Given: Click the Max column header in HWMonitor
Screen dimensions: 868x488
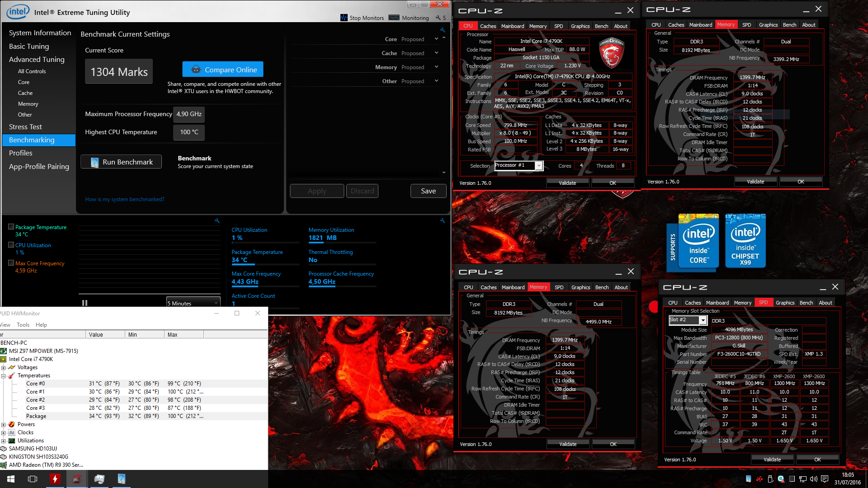Looking at the screenshot, I should pos(184,334).
